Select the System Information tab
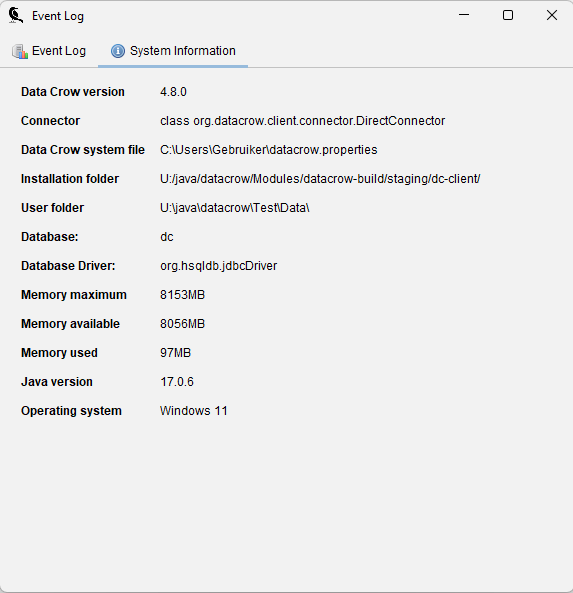 point(173,51)
